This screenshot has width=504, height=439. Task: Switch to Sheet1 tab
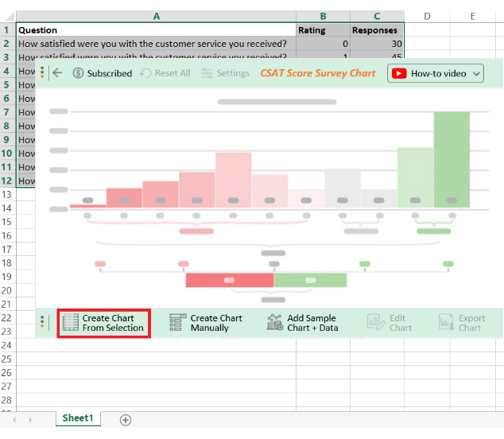coord(78,418)
